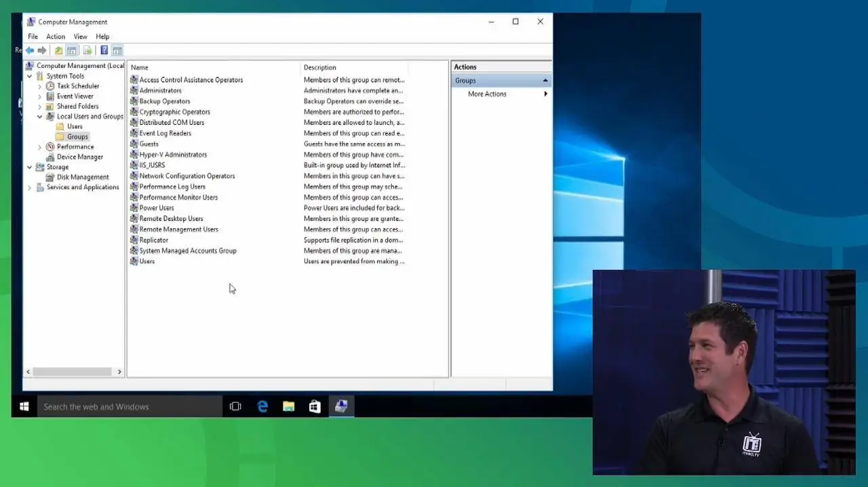Click the right arrow of the tree's horizontal scrollbar
This screenshot has height=487, width=868.
(119, 372)
